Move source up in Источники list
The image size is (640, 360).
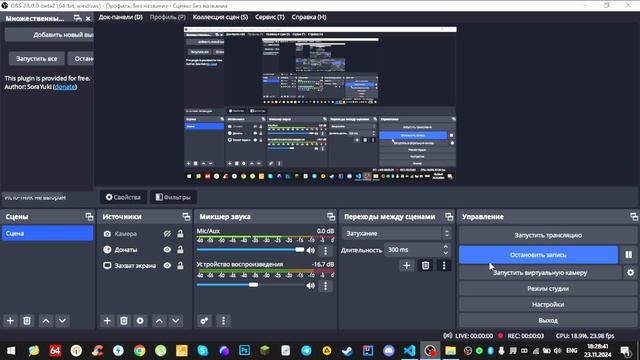pyautogui.click(x=159, y=321)
